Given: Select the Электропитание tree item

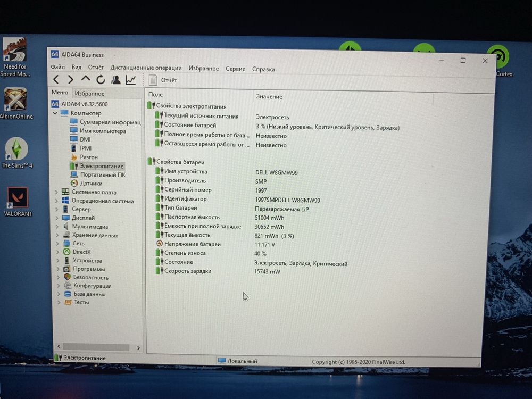Looking at the screenshot, I should pos(97,166).
